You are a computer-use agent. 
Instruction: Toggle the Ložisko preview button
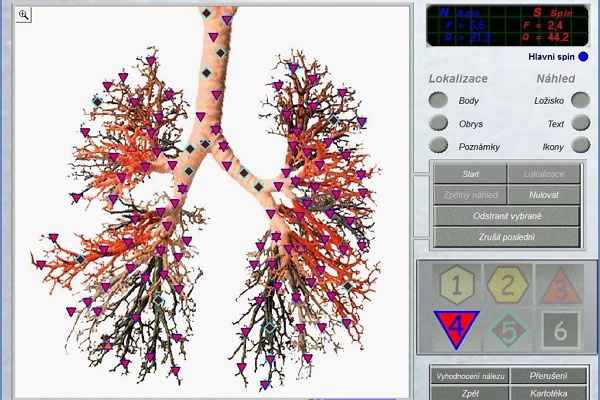[x=580, y=100]
